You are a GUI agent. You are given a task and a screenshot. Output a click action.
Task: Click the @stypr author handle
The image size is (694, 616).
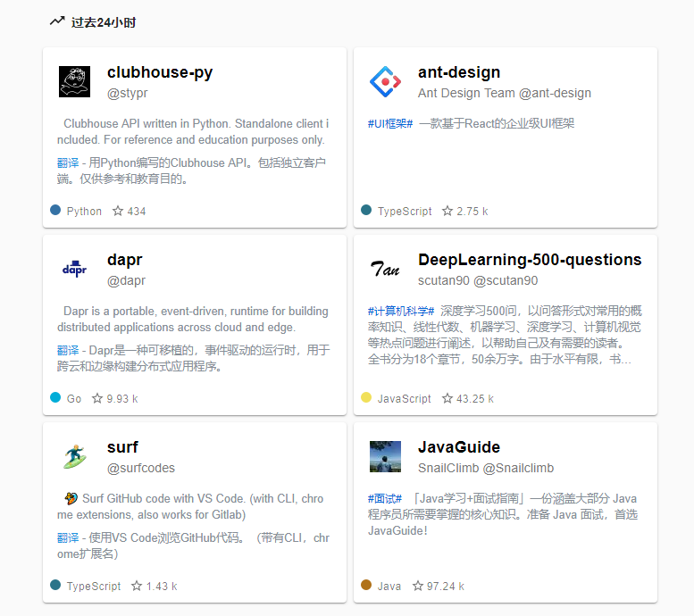[x=128, y=94]
